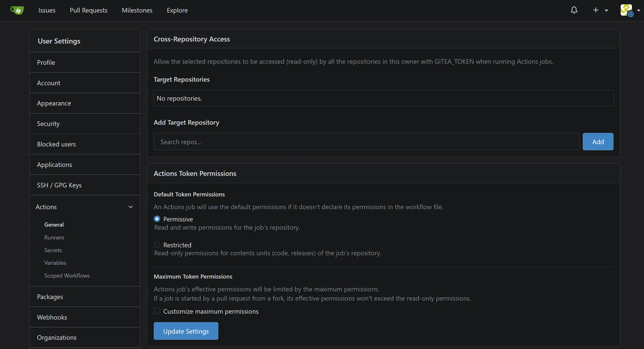The image size is (644, 349).
Task: Open the notifications bell
Action: coord(574,10)
